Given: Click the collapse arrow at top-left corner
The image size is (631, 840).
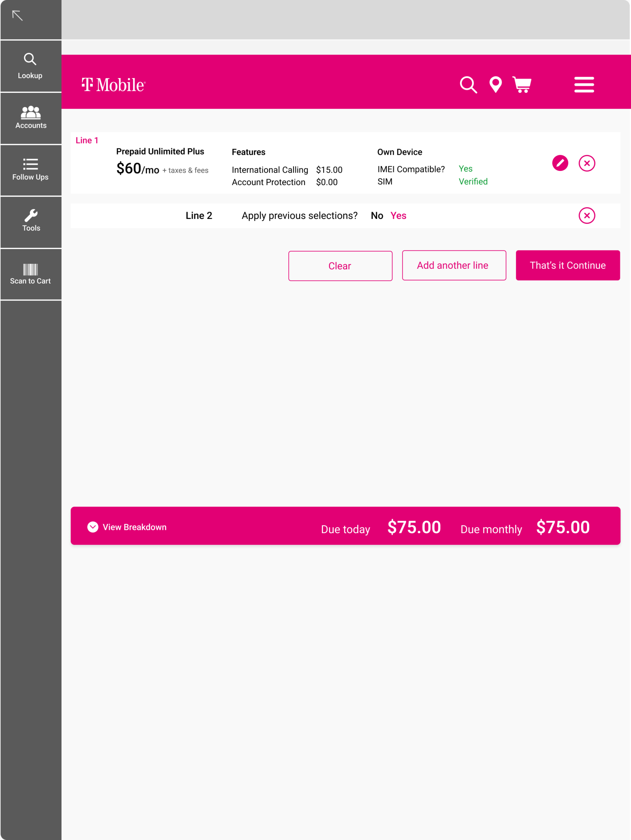Looking at the screenshot, I should pos(17,15).
